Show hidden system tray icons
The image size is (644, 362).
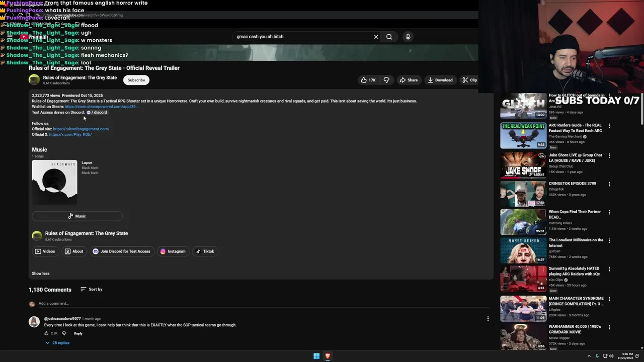pyautogui.click(x=589, y=356)
